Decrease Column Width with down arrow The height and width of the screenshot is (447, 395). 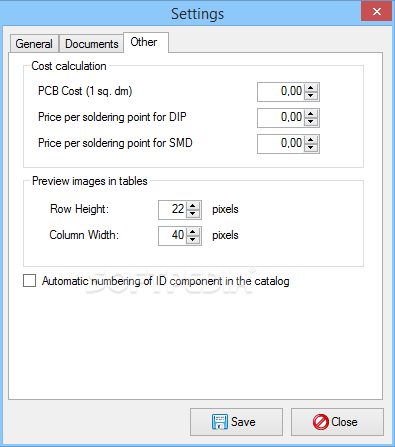[193, 240]
